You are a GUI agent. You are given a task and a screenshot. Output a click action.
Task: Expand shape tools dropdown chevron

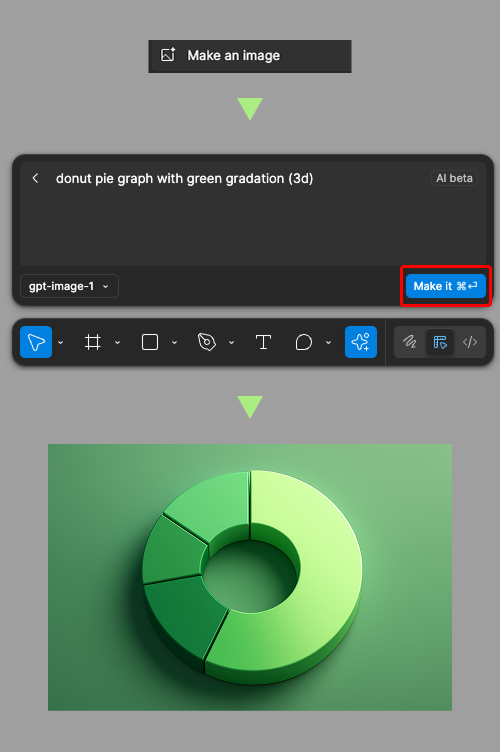174,342
